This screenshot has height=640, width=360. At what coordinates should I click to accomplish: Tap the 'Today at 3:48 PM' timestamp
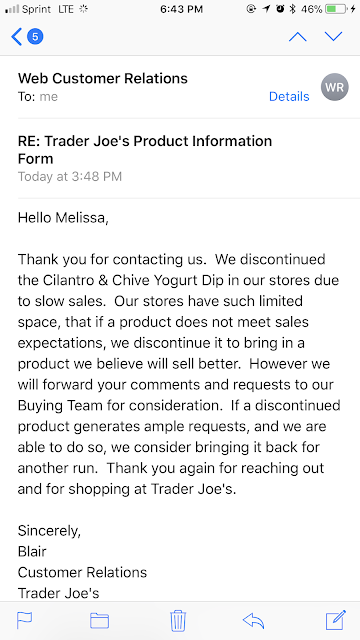(70, 177)
